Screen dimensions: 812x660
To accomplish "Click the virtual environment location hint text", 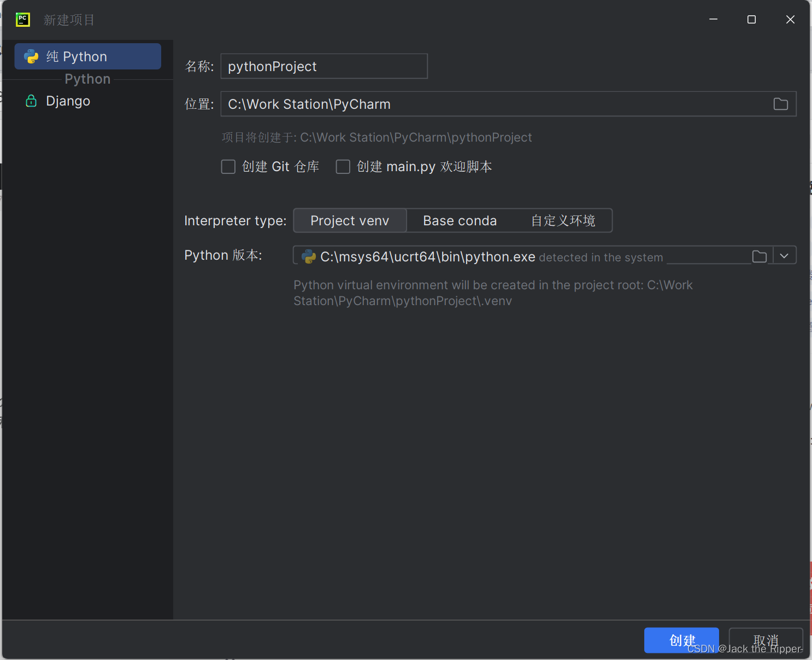I will click(x=493, y=293).
